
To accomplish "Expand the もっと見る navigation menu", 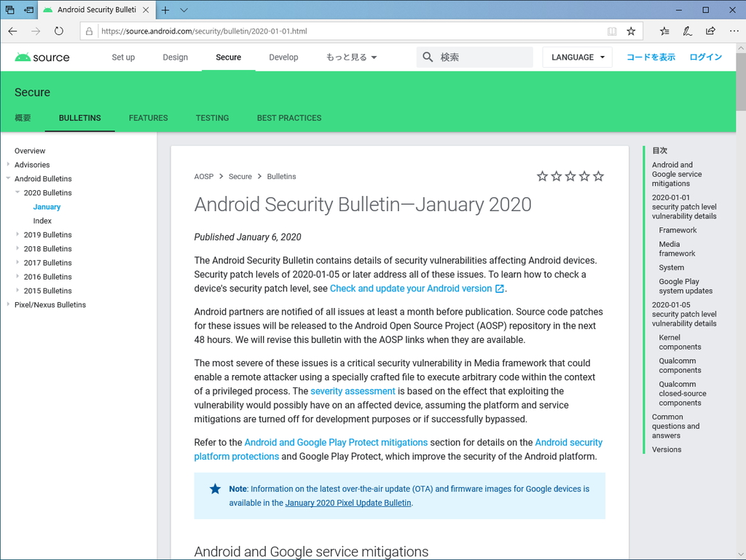I will (x=350, y=57).
